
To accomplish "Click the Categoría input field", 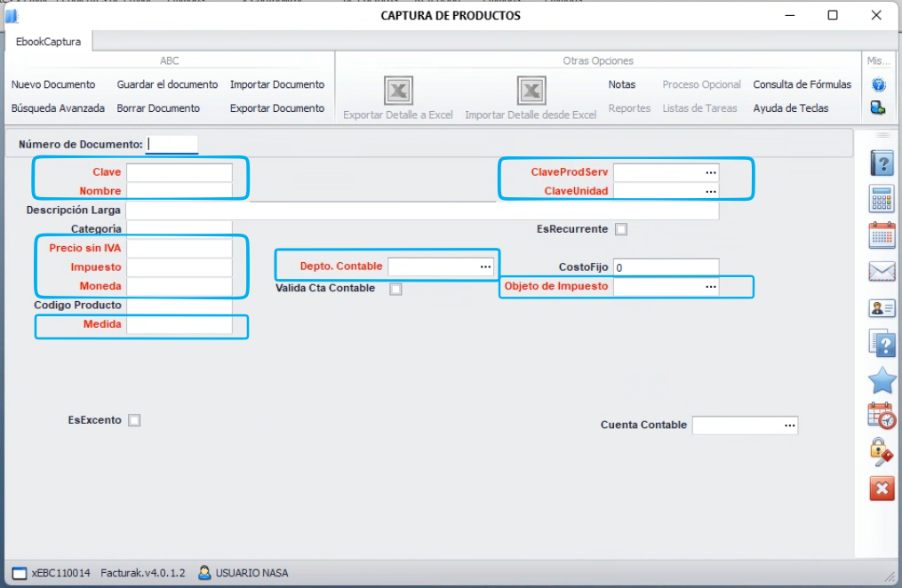I will 180,229.
